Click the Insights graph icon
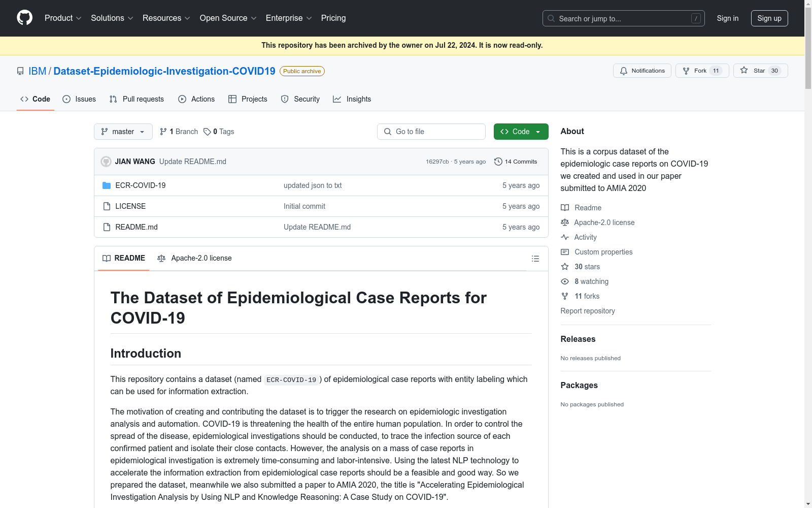Image resolution: width=812 pixels, height=508 pixels. pos(337,99)
